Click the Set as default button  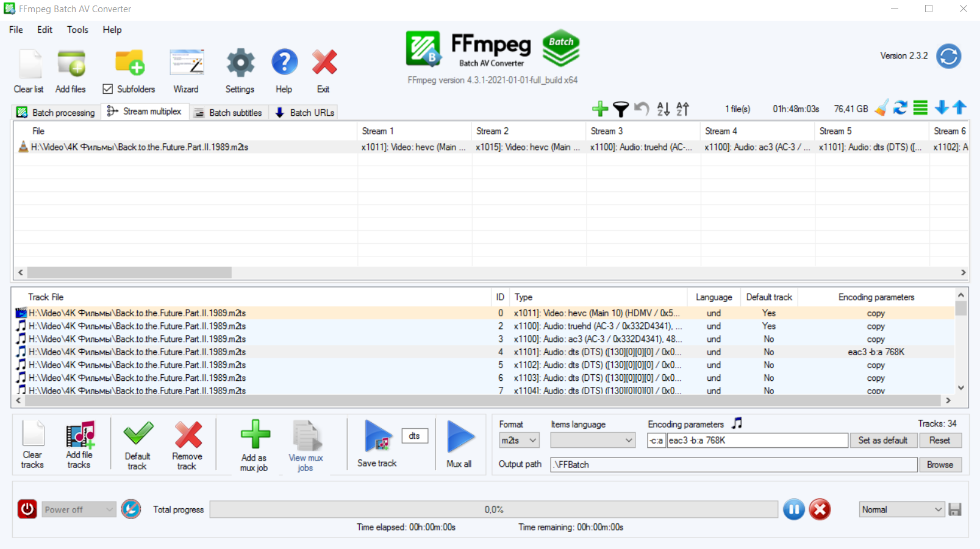coord(882,440)
